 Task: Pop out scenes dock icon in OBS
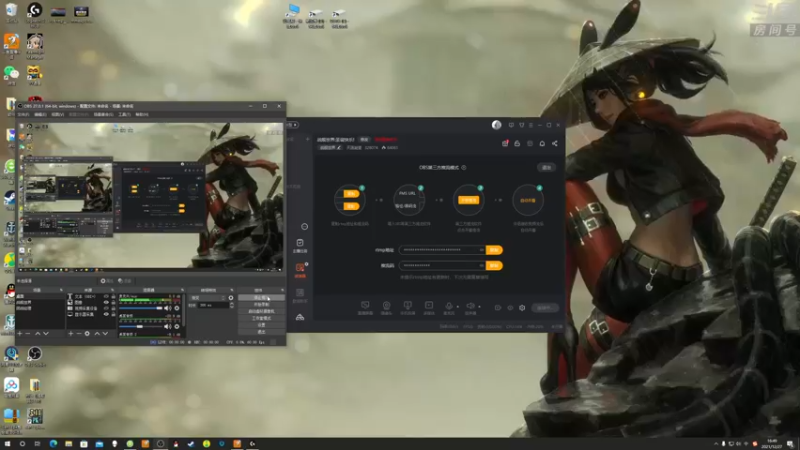61,290
